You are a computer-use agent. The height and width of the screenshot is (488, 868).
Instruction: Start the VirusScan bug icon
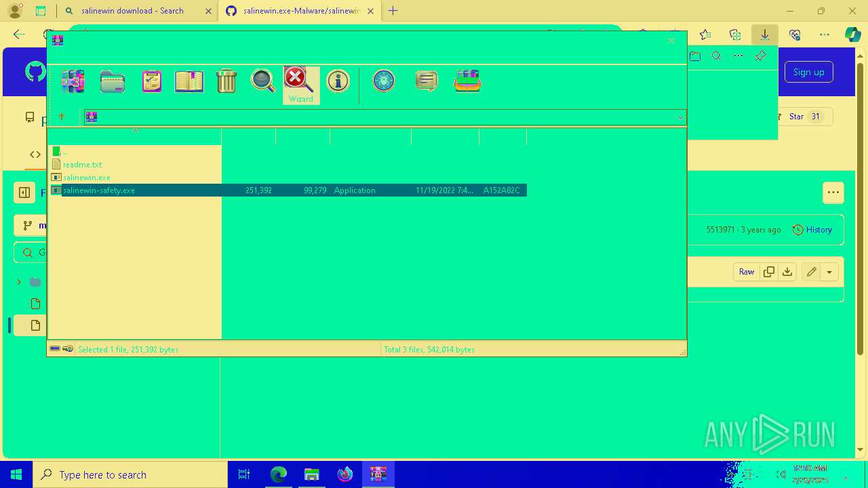384,81
